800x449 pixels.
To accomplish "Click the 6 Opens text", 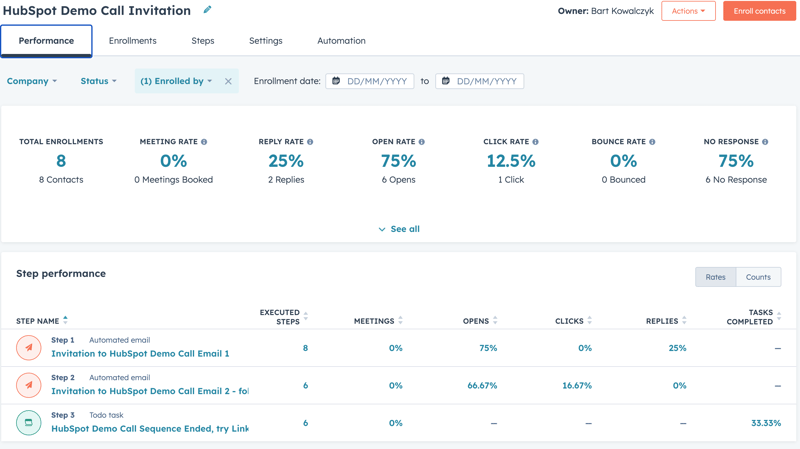I will click(x=398, y=180).
